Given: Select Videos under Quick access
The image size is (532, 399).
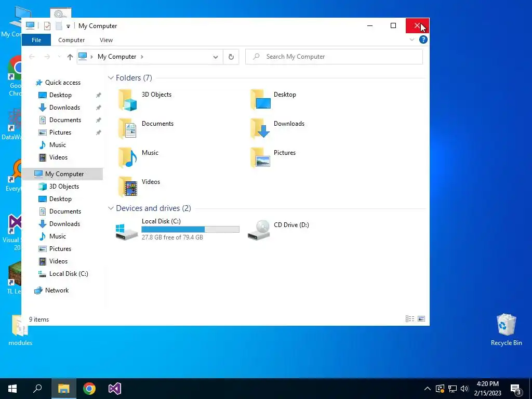Looking at the screenshot, I should coord(58,157).
